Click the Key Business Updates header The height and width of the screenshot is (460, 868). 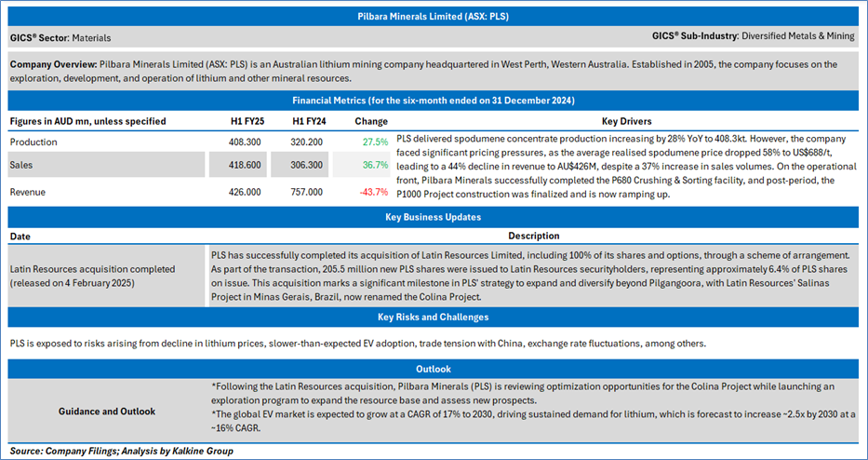pos(433,217)
